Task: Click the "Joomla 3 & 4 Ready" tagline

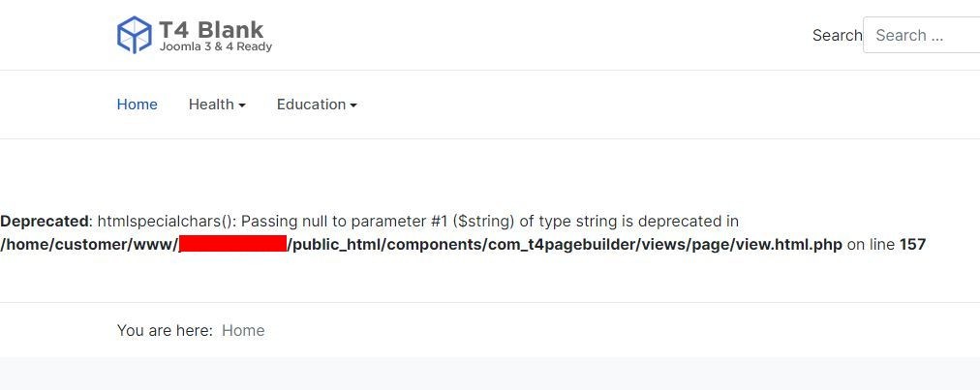Action: click(215, 46)
